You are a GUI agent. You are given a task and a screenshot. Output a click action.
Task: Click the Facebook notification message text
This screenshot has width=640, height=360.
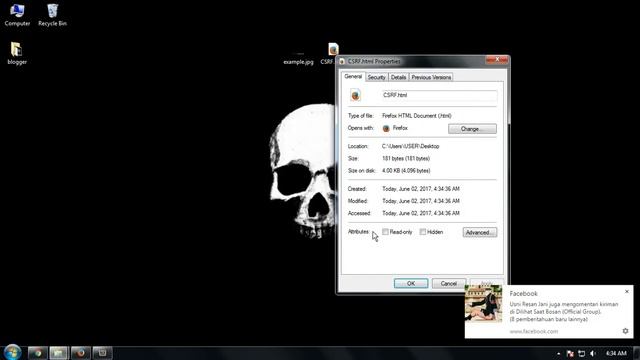(564, 311)
